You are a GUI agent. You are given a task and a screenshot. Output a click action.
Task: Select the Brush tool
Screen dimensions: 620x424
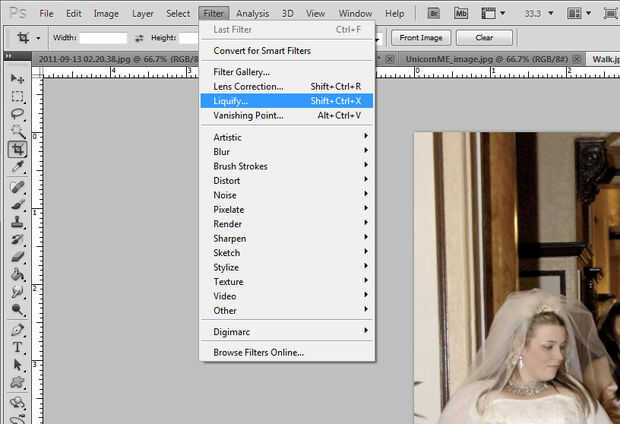click(17, 205)
